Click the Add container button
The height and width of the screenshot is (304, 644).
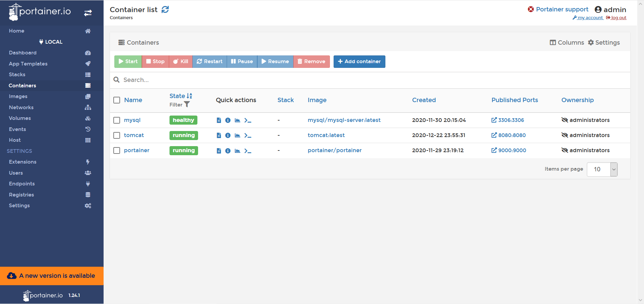click(359, 61)
